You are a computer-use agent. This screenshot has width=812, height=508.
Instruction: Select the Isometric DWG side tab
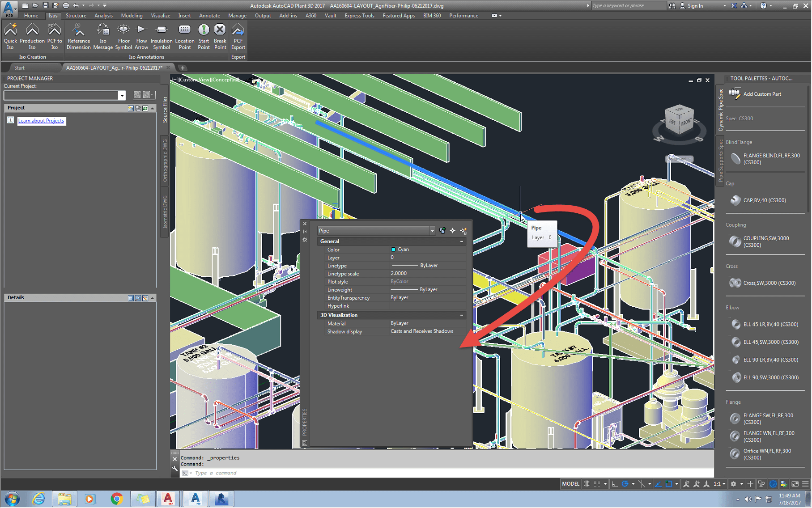[x=165, y=212]
